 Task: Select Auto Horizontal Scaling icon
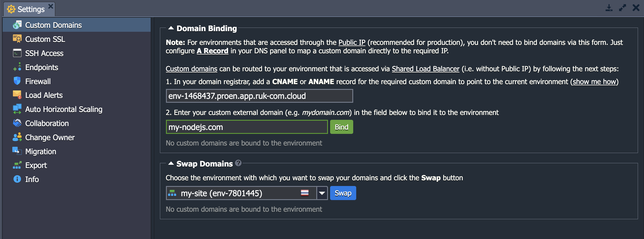pos(17,109)
